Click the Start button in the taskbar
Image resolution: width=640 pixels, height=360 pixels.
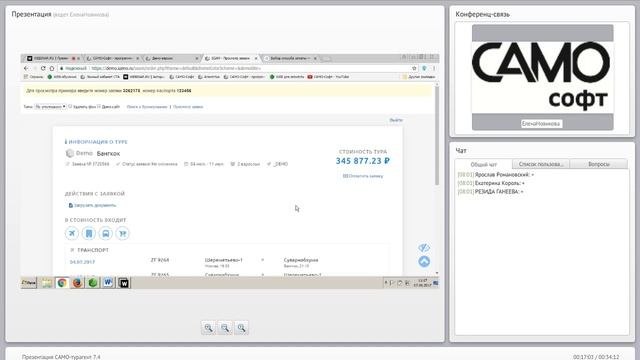29,282
